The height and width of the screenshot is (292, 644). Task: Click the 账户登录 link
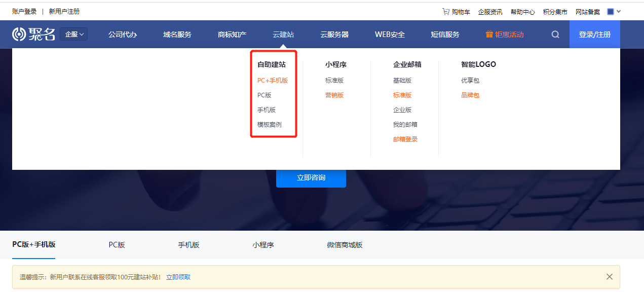pyautogui.click(x=24, y=12)
